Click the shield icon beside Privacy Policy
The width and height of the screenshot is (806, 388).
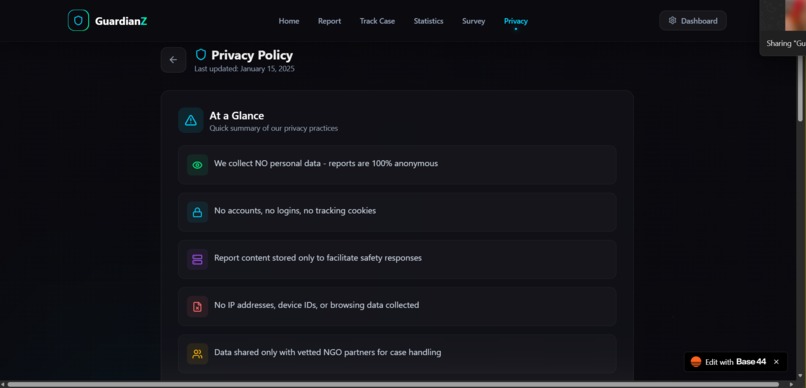click(201, 54)
